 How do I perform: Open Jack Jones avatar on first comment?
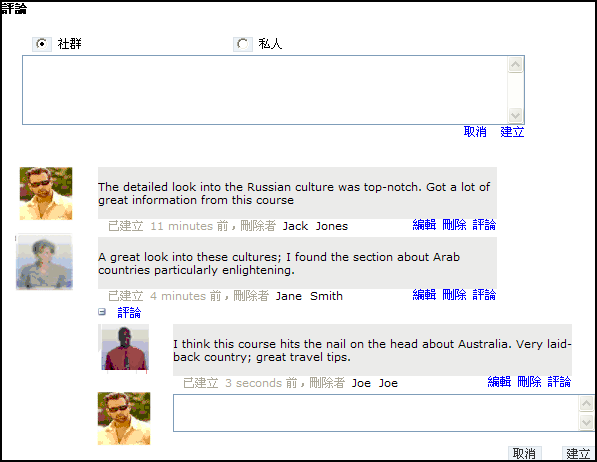(46, 193)
